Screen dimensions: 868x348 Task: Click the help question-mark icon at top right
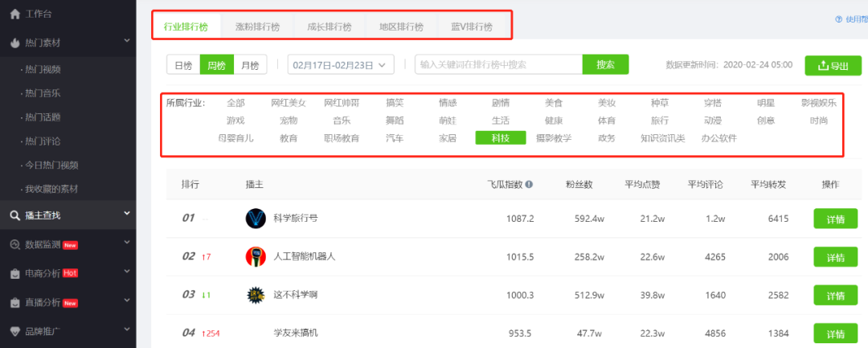pos(838,19)
